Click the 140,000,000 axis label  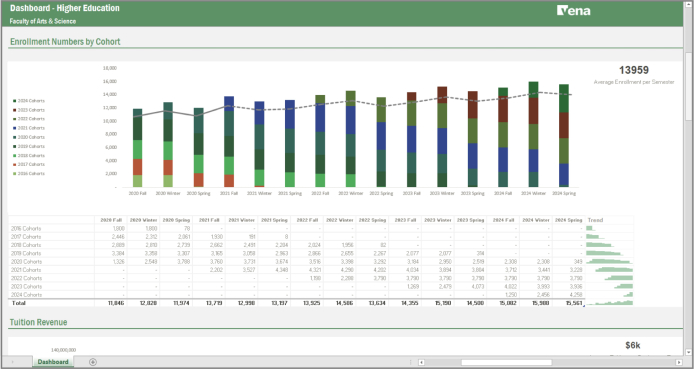tap(64, 350)
